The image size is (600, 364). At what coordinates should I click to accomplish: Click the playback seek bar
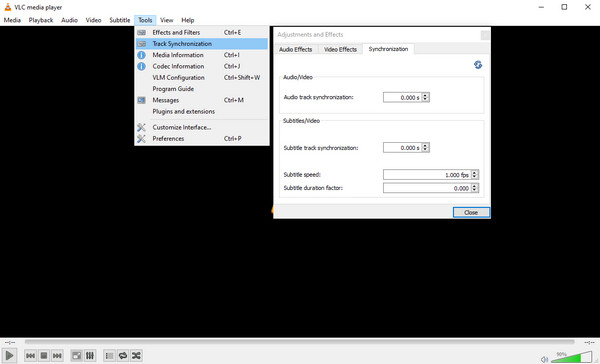(x=300, y=342)
